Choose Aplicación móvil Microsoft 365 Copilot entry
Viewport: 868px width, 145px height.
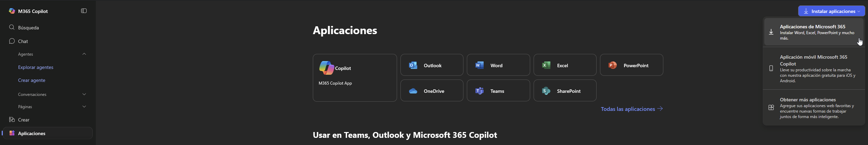(x=814, y=68)
